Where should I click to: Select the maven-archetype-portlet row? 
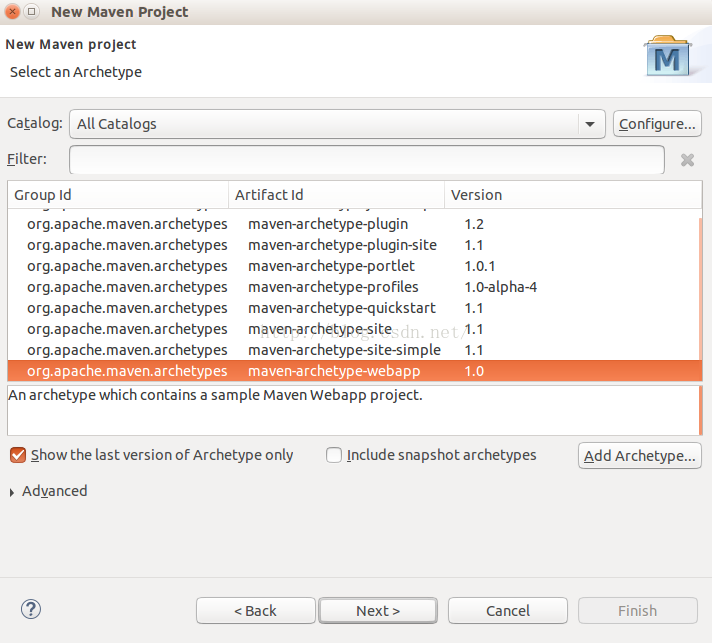point(353,266)
